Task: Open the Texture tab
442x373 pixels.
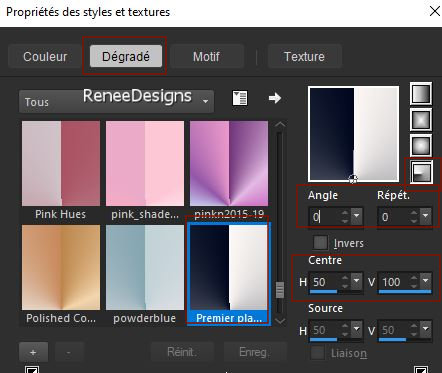Action: point(304,56)
